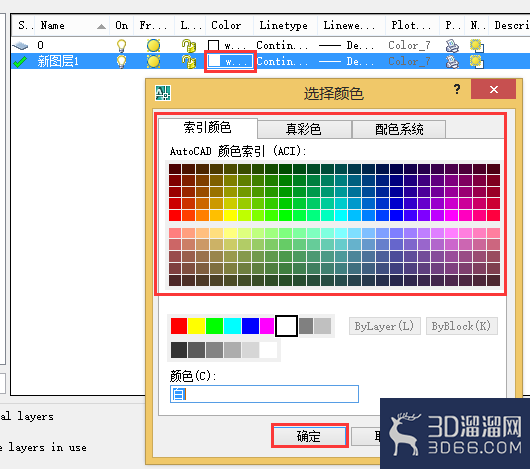Toggle the freeze sun icon for 新图层1
The image size is (530, 469).
pos(153,61)
